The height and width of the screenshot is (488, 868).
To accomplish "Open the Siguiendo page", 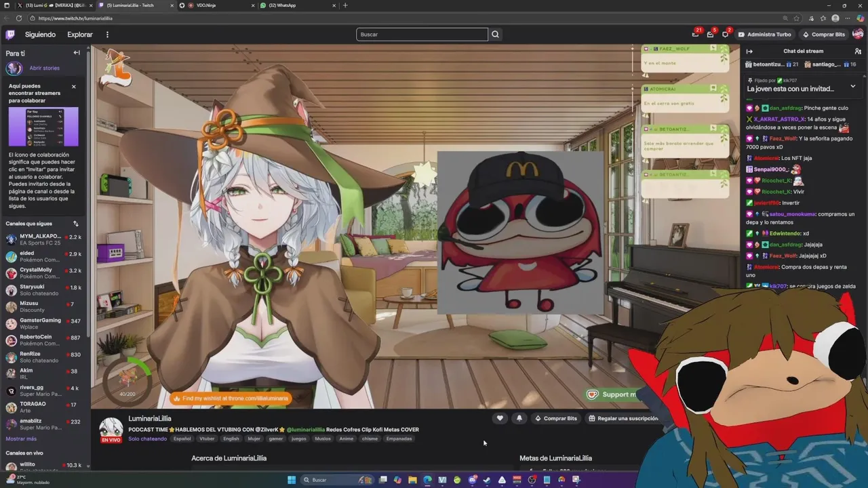I will (x=40, y=35).
